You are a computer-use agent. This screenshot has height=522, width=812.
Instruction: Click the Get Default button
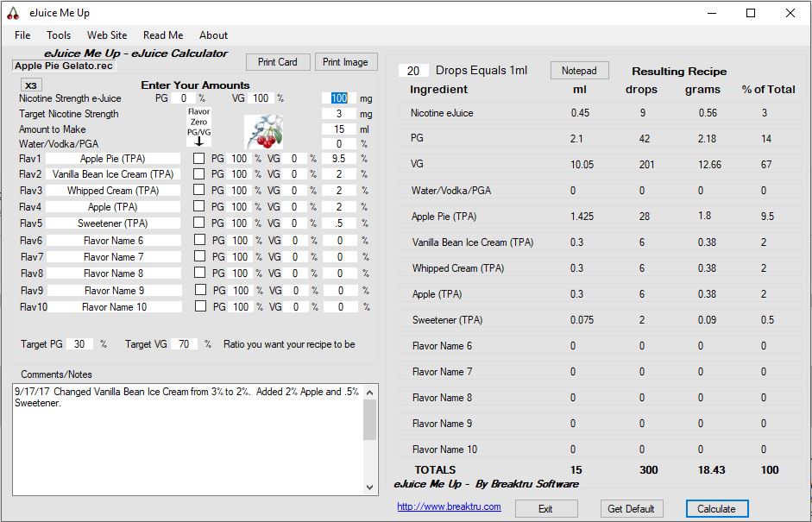(x=632, y=508)
